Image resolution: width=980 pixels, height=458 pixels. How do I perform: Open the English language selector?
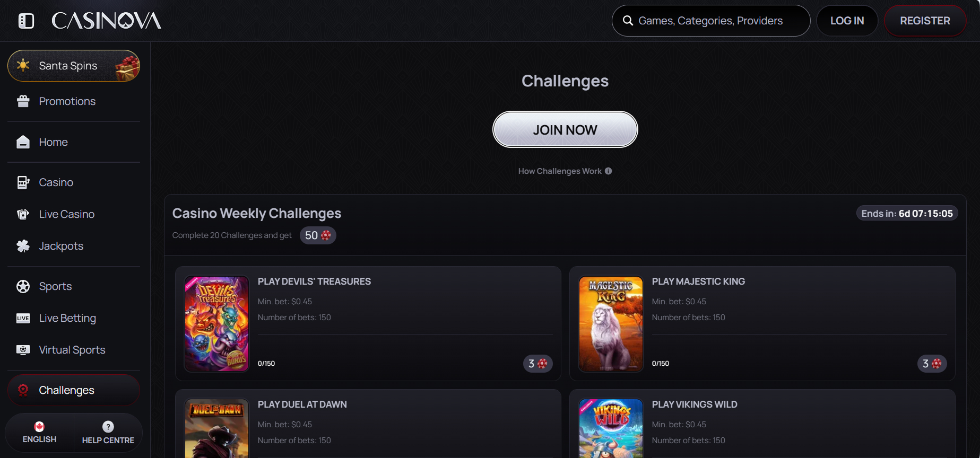point(39,433)
